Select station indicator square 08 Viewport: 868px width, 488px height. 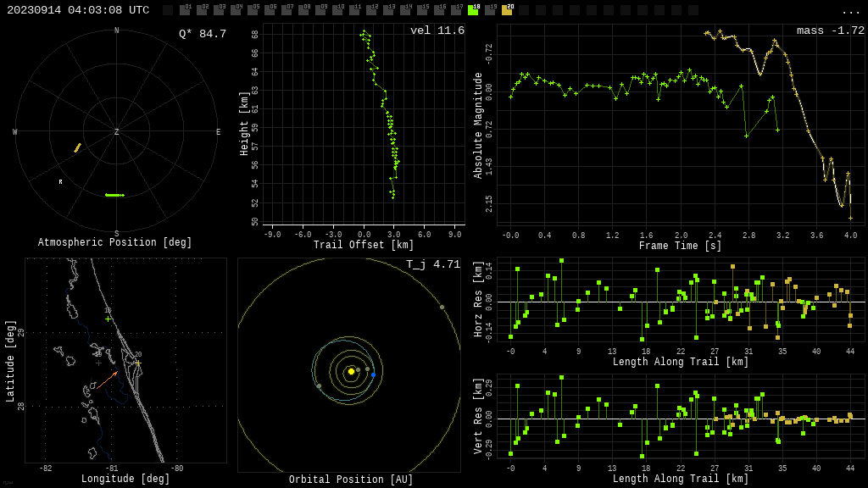tap(304, 10)
